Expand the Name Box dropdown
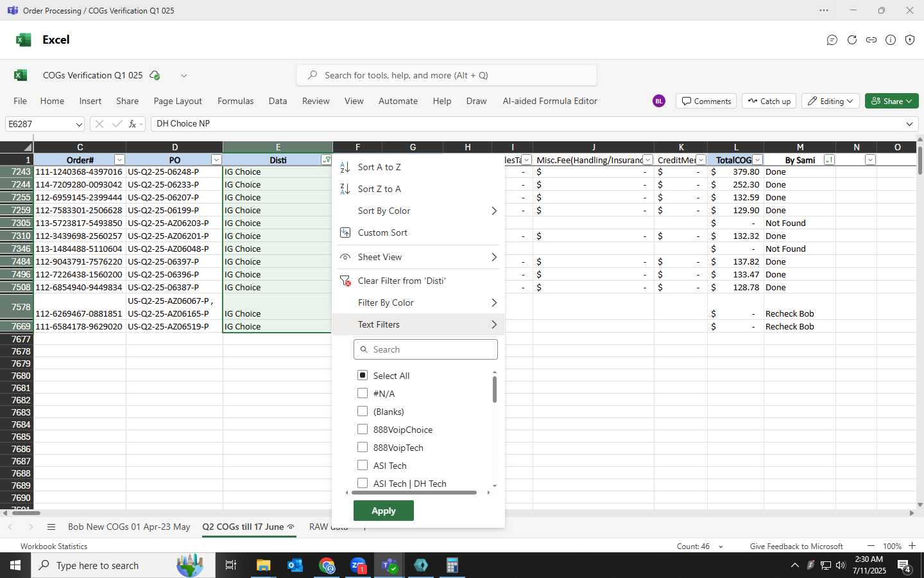 [79, 124]
